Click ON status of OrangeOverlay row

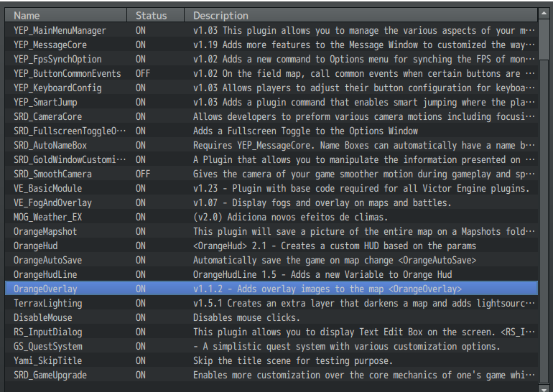point(141,289)
